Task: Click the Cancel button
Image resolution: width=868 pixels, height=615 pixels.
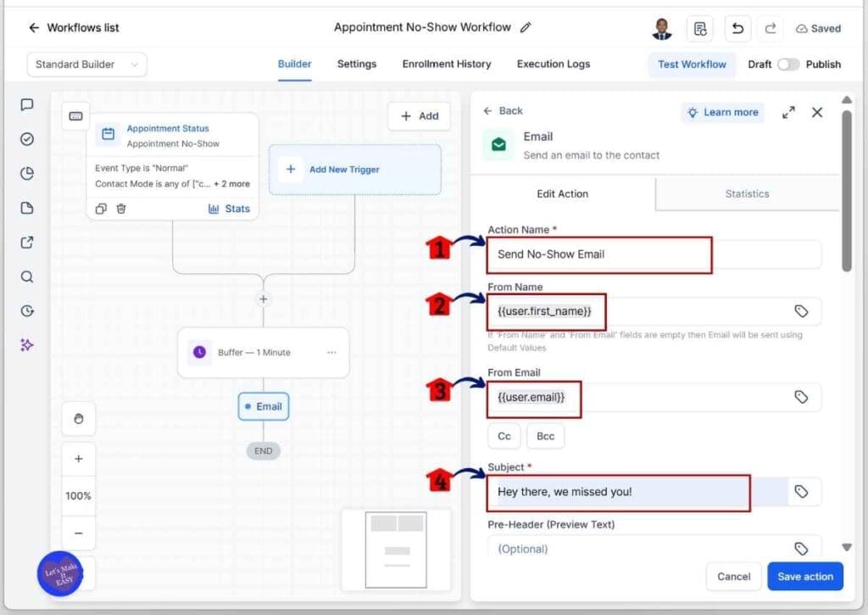Action: pyautogui.click(x=733, y=577)
